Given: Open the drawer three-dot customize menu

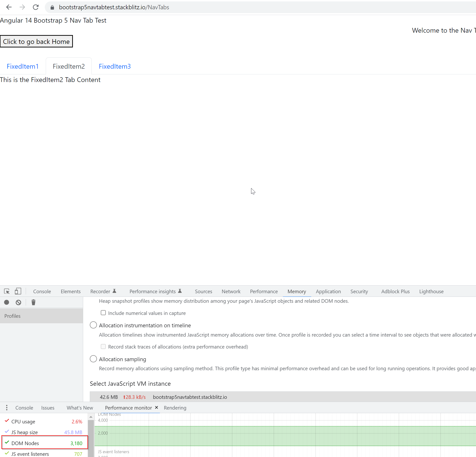Looking at the screenshot, I should pyautogui.click(x=7, y=408).
